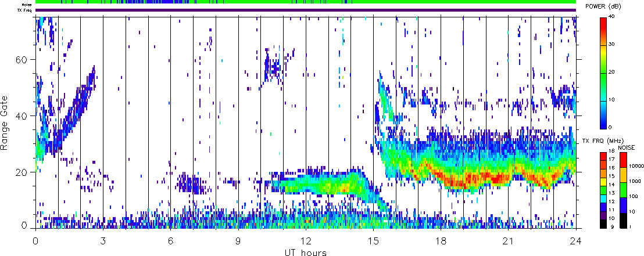Click the POWER (dB) legend title
This screenshot has width=644, height=256.
click(x=604, y=6)
